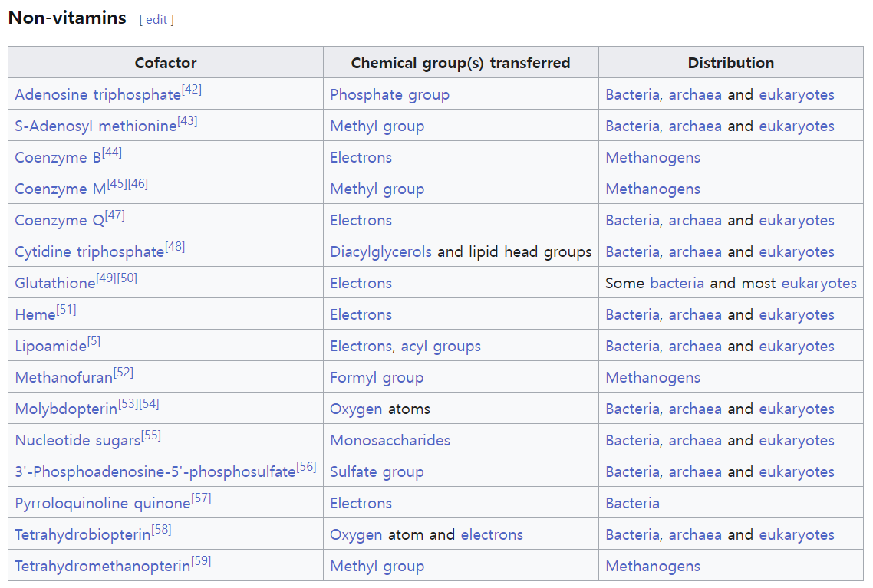873x588 pixels.
Task: Open Molybdopterin article link
Action: 66,409
